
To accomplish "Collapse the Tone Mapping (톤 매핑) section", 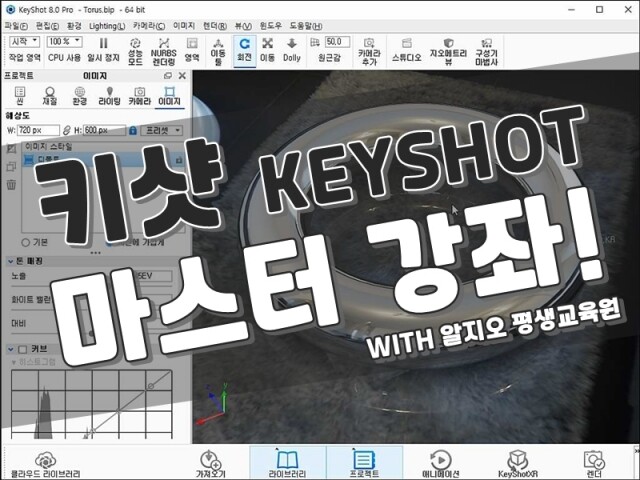I will (x=11, y=260).
